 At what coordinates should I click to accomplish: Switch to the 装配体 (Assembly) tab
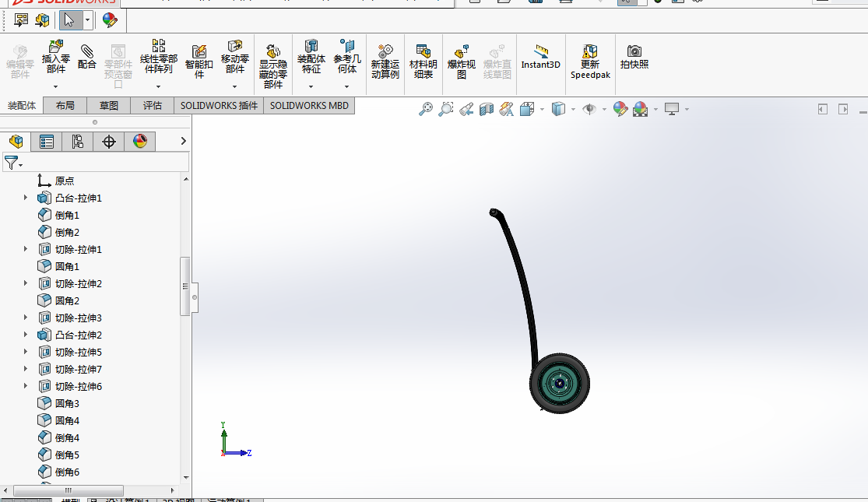click(22, 105)
